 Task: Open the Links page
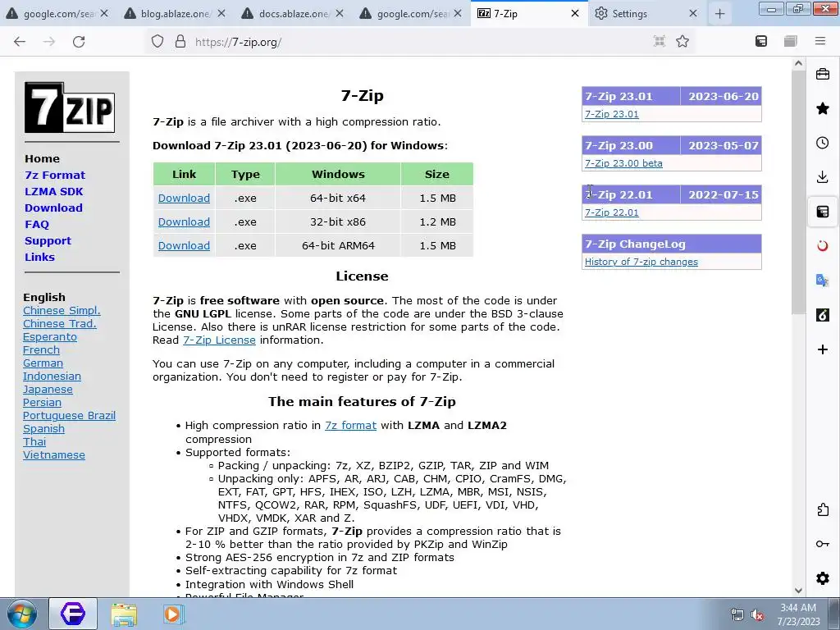(x=39, y=257)
